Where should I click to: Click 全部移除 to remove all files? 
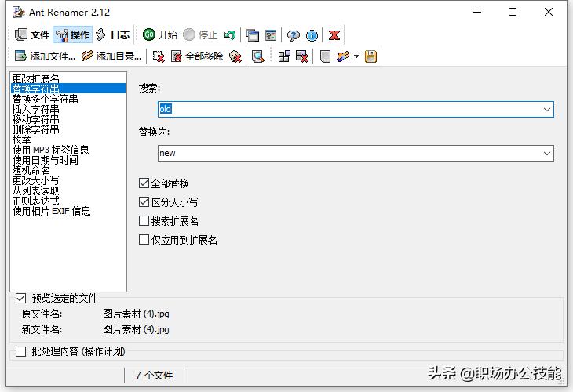coord(196,56)
